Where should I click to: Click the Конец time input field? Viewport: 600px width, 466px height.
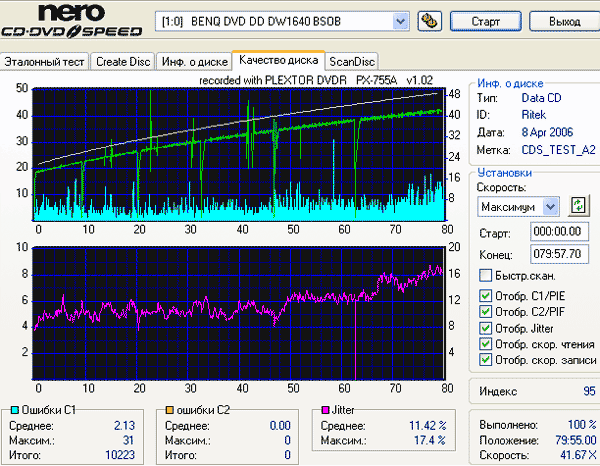coord(559,254)
